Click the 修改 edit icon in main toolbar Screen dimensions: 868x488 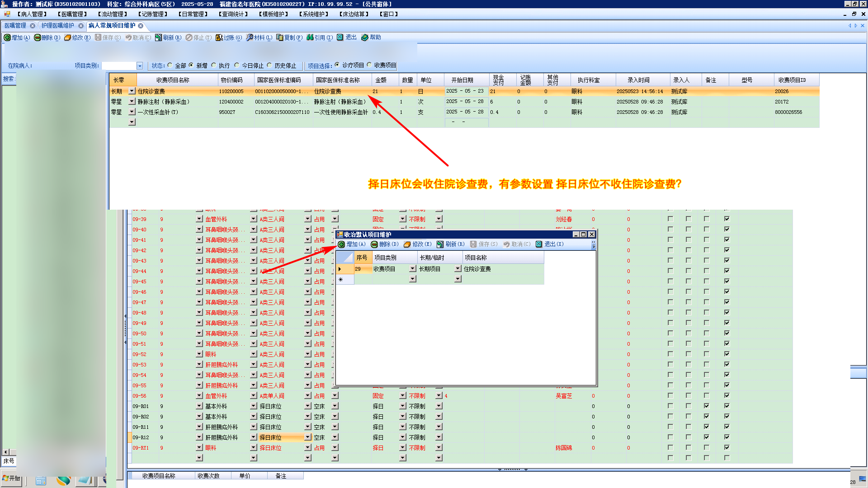click(x=68, y=38)
